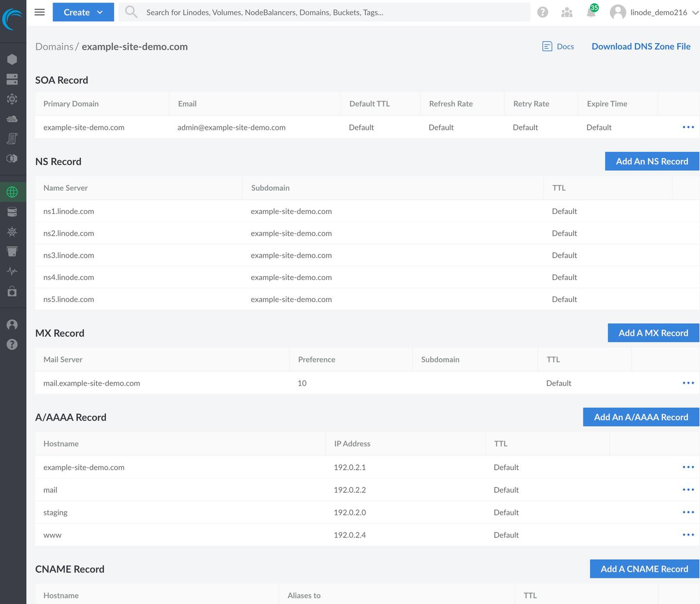This screenshot has width=700, height=604.
Task: Click into the top search input field
Action: coord(335,13)
